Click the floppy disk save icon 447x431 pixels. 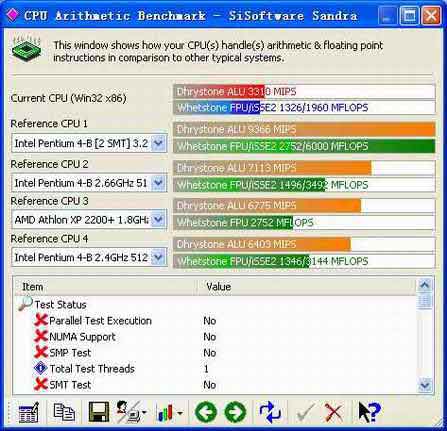click(99, 412)
